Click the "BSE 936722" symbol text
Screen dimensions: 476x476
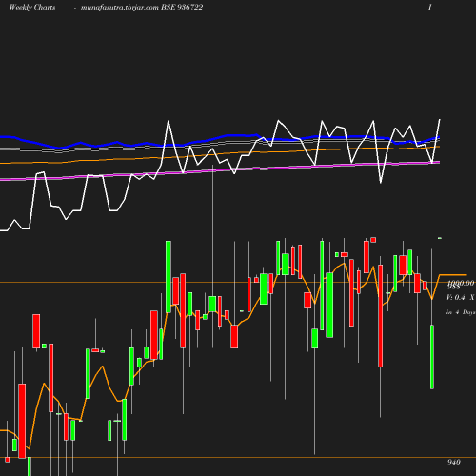tap(182, 8)
